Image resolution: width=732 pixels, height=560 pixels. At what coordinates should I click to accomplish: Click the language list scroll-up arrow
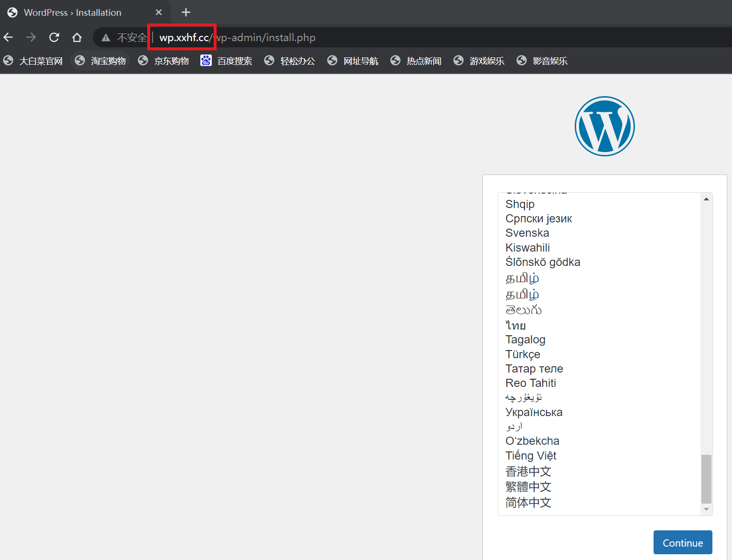706,199
